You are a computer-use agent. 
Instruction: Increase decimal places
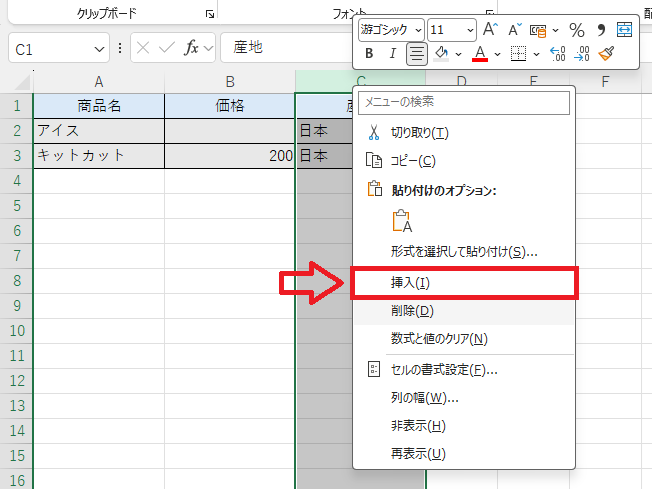tap(557, 54)
